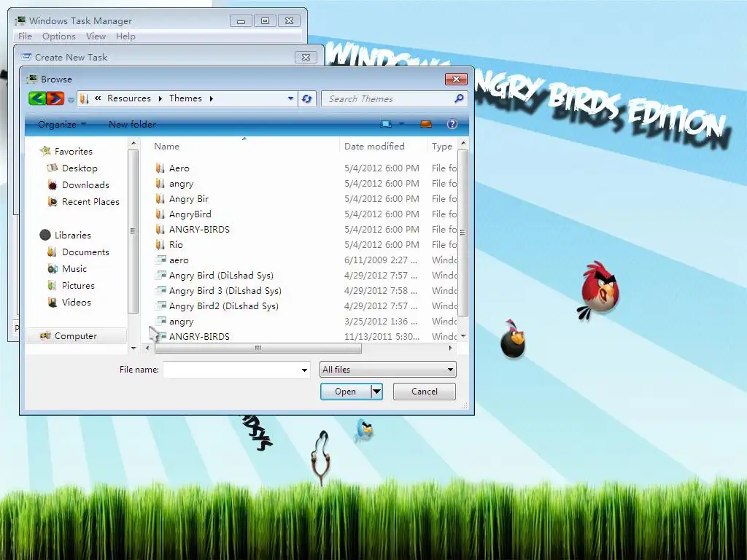Click in the File name input box
Image resolution: width=747 pixels, height=560 pixels.
(x=231, y=370)
